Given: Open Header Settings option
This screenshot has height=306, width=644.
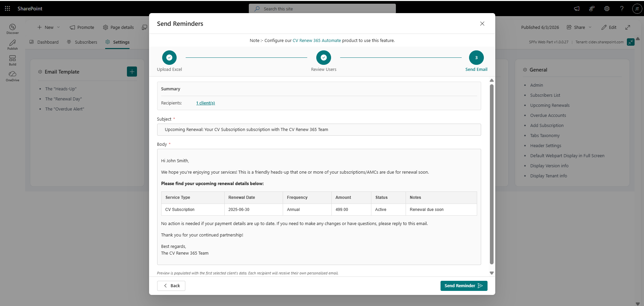Looking at the screenshot, I should 546,146.
